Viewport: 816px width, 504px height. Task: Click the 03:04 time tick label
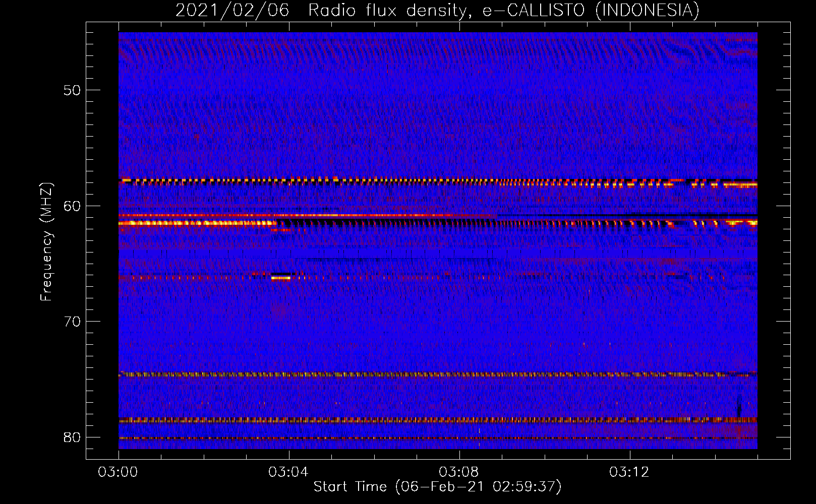pos(288,472)
